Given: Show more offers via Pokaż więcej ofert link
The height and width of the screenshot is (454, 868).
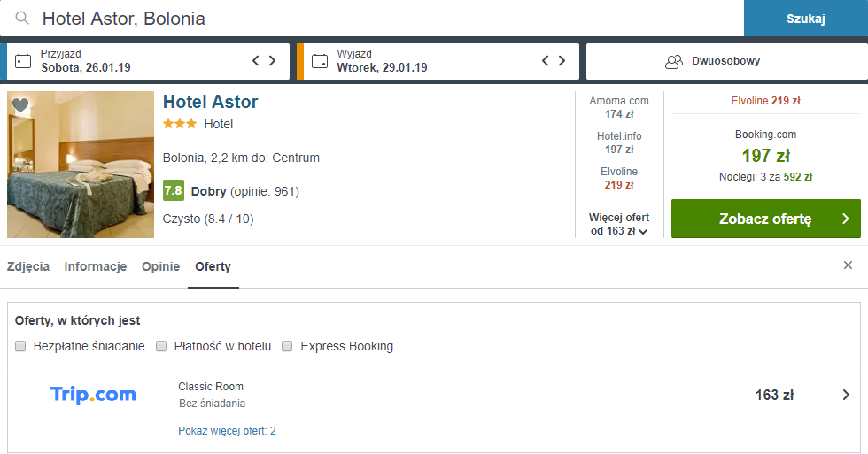Looking at the screenshot, I should [x=227, y=431].
